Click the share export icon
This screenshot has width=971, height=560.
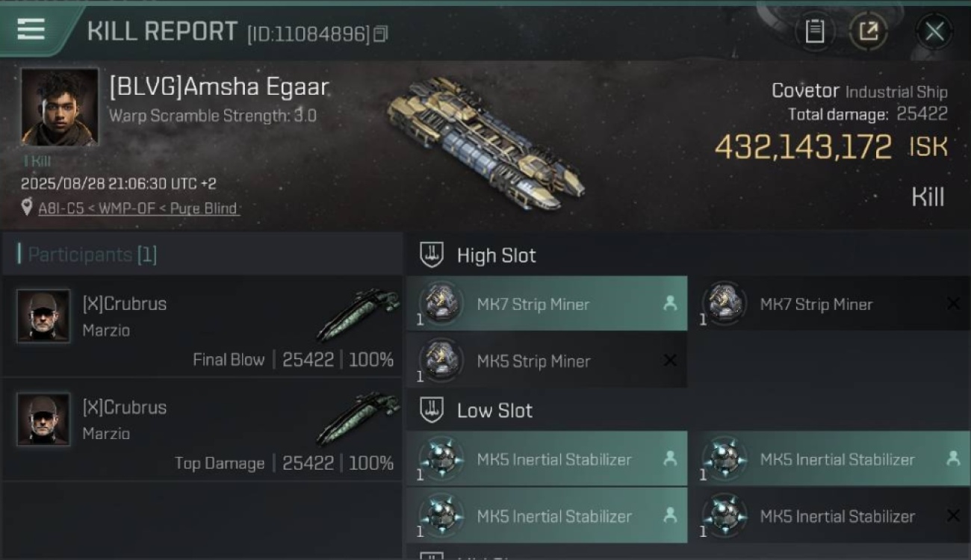[868, 31]
